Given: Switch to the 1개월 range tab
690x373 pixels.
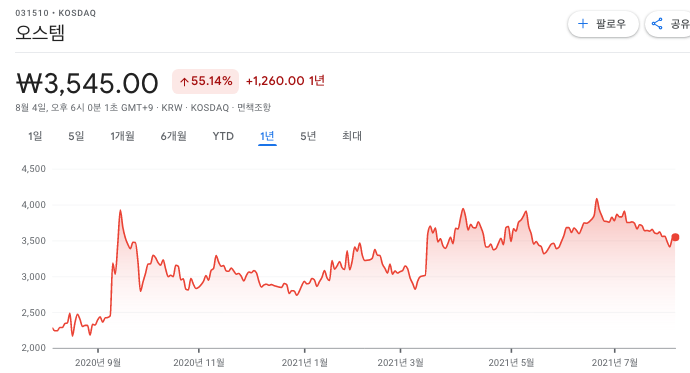Looking at the screenshot, I should pos(122,136).
